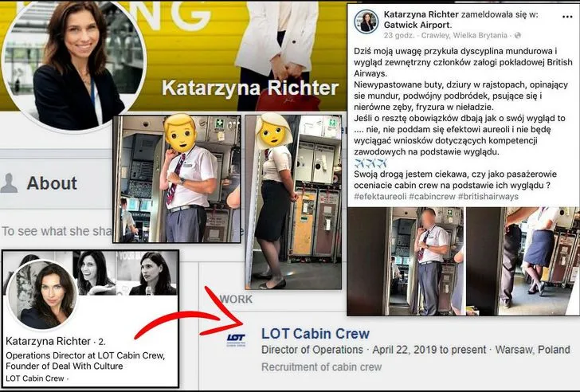Open the post photo showing the blue skirt
580x392 pixels.
[522, 261]
